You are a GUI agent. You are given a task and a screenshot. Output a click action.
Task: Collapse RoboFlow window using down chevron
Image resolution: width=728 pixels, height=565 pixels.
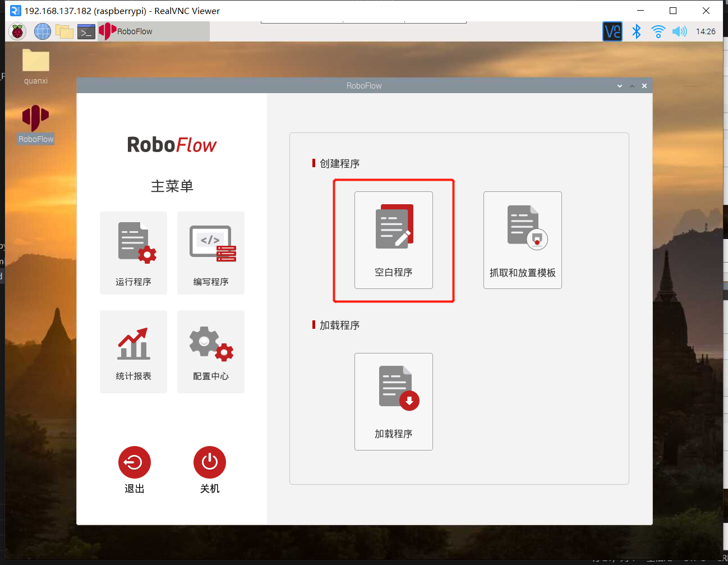619,86
